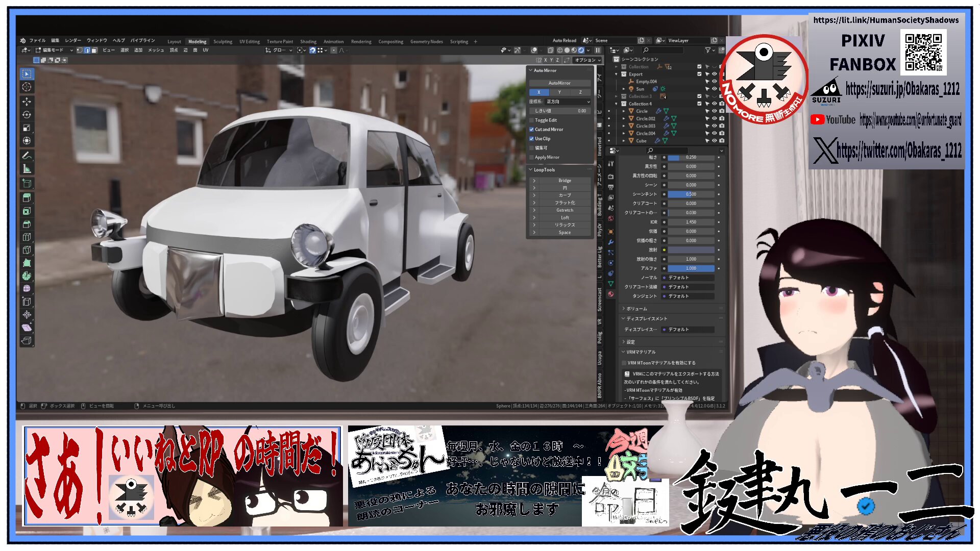Screen dimensions: 980x551
Task: Enable VRM MToon material checkbox
Action: (x=624, y=363)
